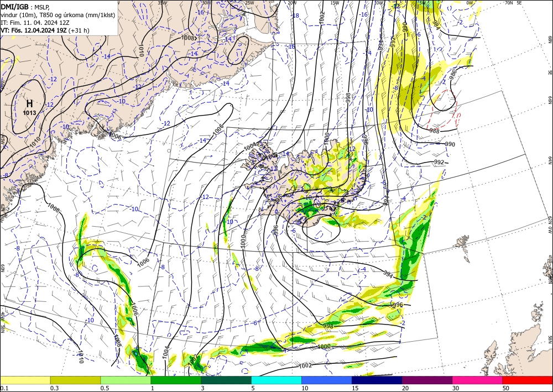The image size is (553, 392).
Task: Click the '988' isobar label
Action: (x=435, y=131)
